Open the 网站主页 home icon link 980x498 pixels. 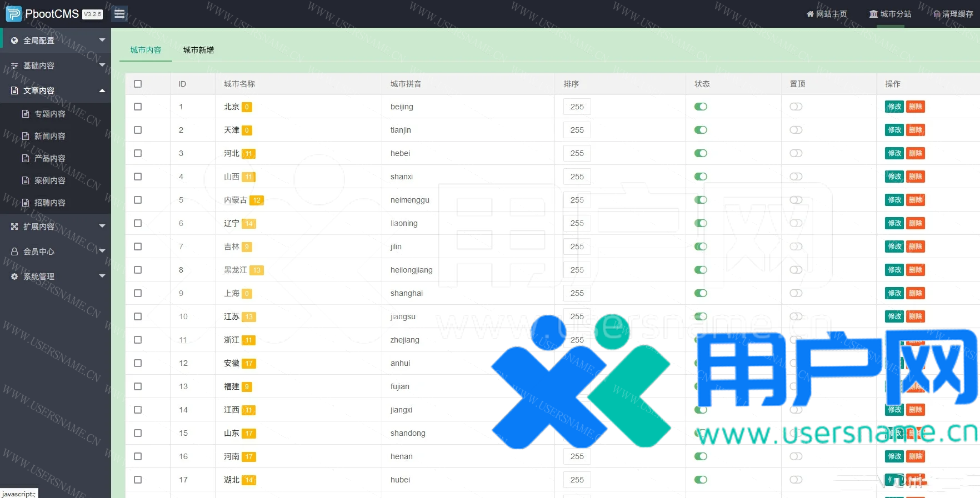[x=810, y=14]
